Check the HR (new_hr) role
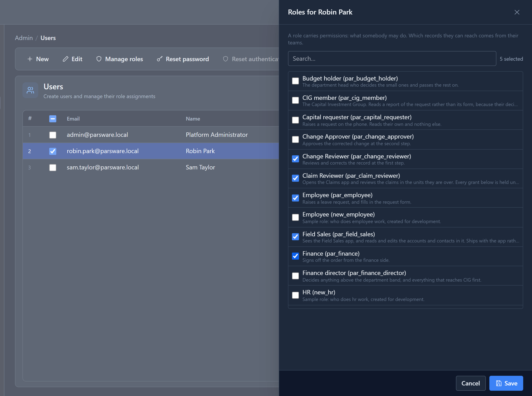This screenshot has height=396, width=532. point(295,295)
